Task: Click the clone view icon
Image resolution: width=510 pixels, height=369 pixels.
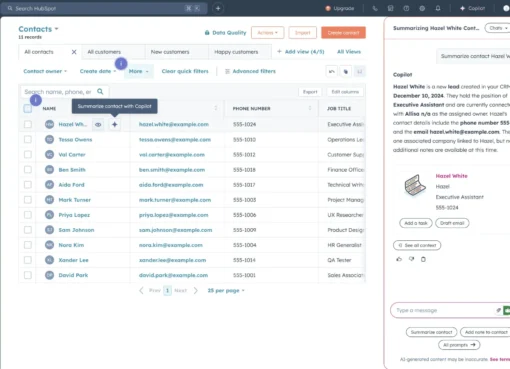Action: [346, 71]
